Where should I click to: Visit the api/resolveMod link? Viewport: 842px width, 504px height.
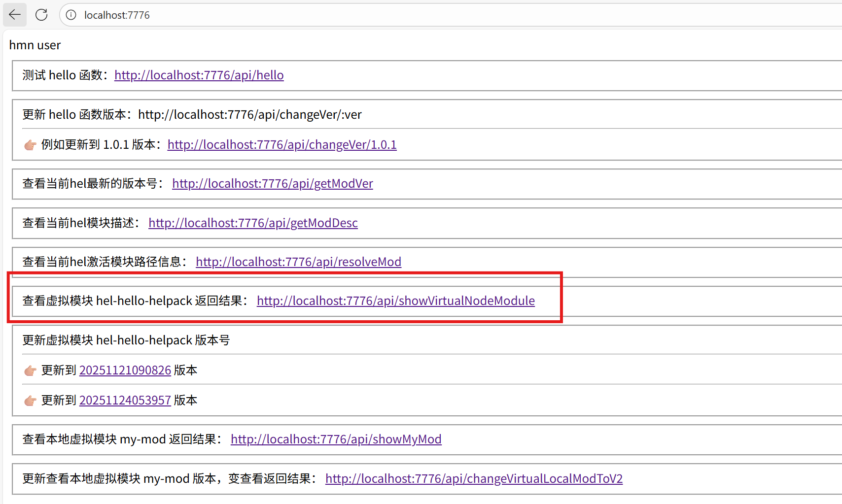298,262
